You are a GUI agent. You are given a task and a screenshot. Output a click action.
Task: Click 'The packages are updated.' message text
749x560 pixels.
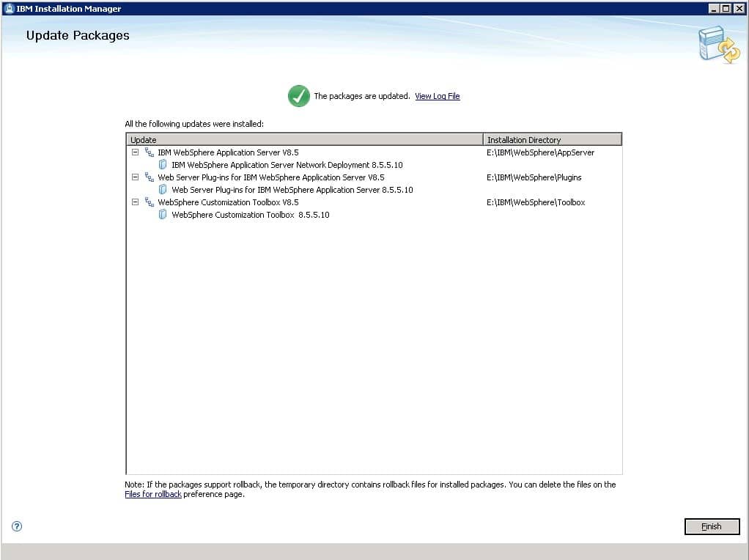361,96
